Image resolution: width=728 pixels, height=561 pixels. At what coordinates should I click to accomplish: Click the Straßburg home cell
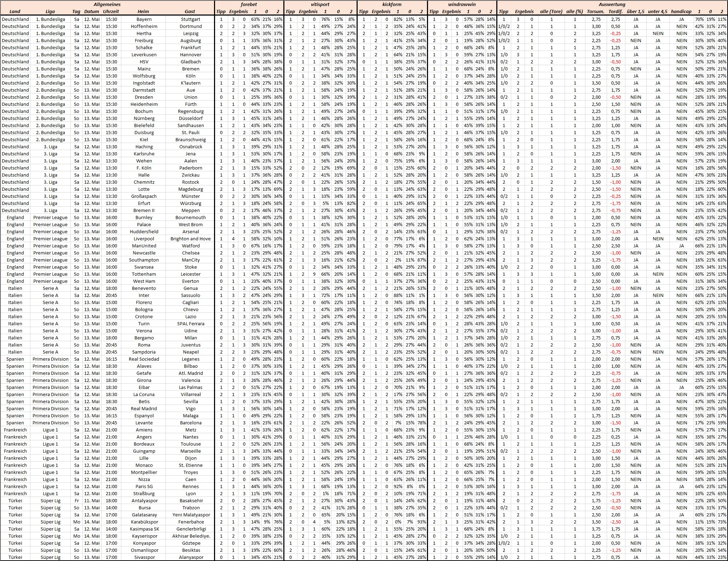tap(144, 493)
